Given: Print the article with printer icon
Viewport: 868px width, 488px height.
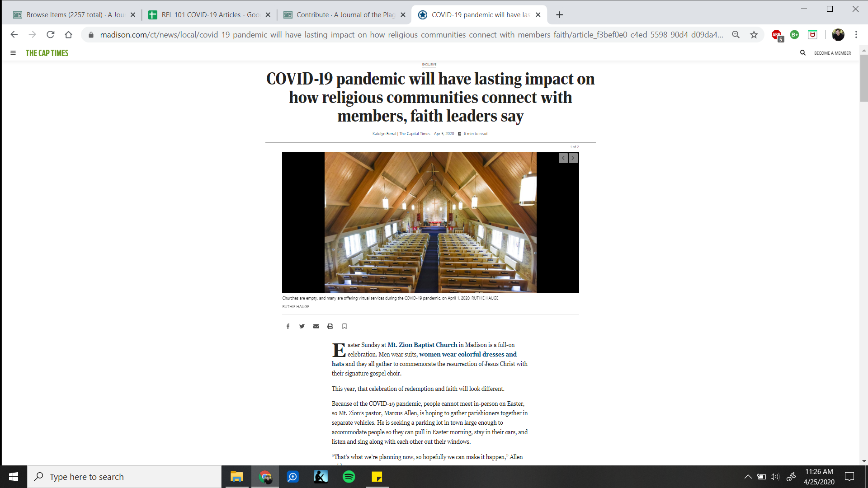Looking at the screenshot, I should 330,326.
